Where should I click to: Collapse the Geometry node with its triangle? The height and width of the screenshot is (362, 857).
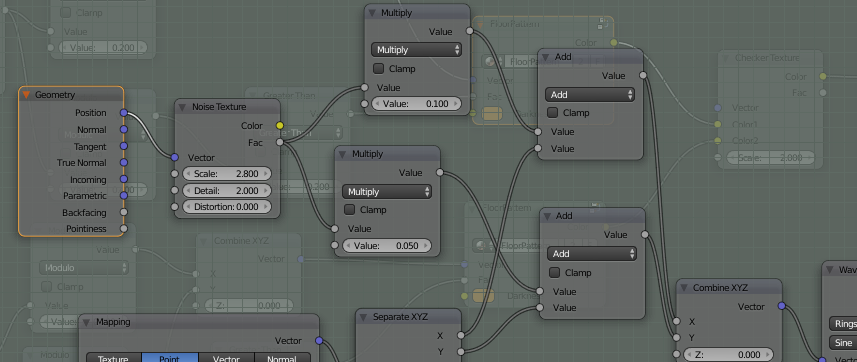26,95
